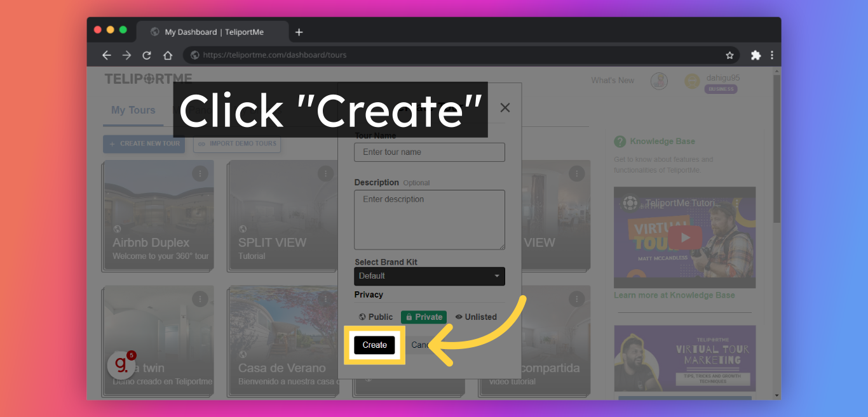
Task: Switch to the My Tours tab
Action: [133, 110]
